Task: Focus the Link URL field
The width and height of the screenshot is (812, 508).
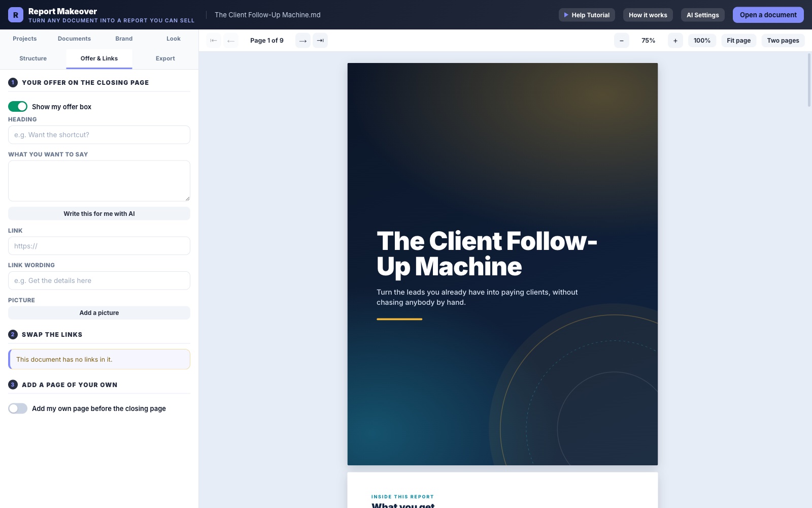Action: (x=99, y=246)
